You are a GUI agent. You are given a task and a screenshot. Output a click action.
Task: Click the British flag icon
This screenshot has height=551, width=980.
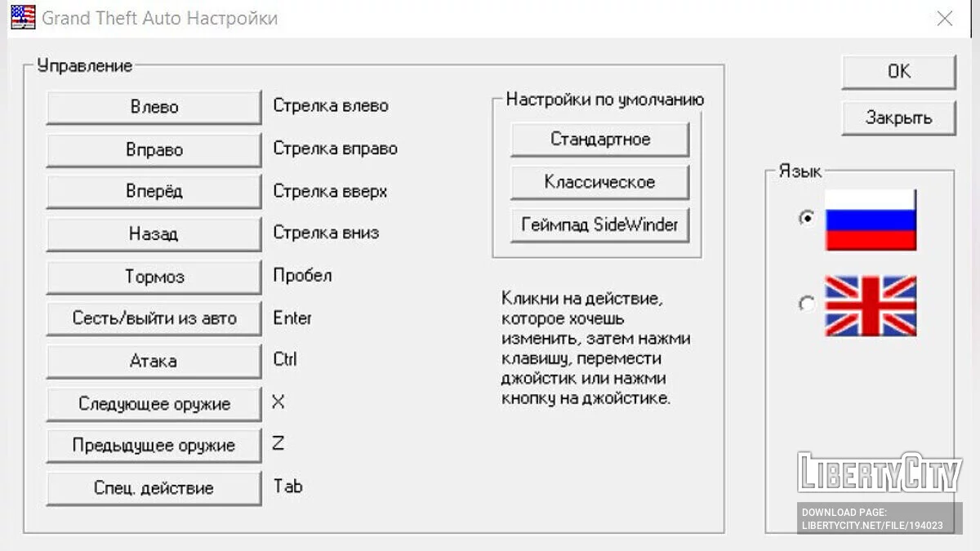(x=871, y=305)
